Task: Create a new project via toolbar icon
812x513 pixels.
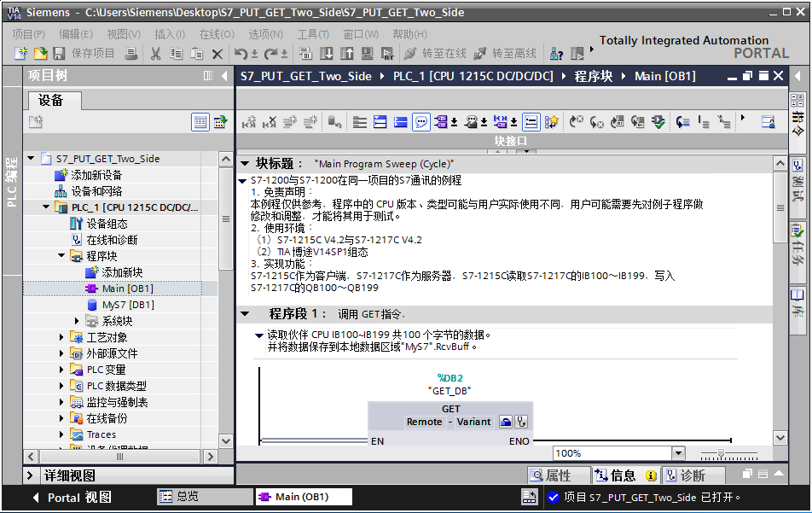Action: (x=20, y=53)
